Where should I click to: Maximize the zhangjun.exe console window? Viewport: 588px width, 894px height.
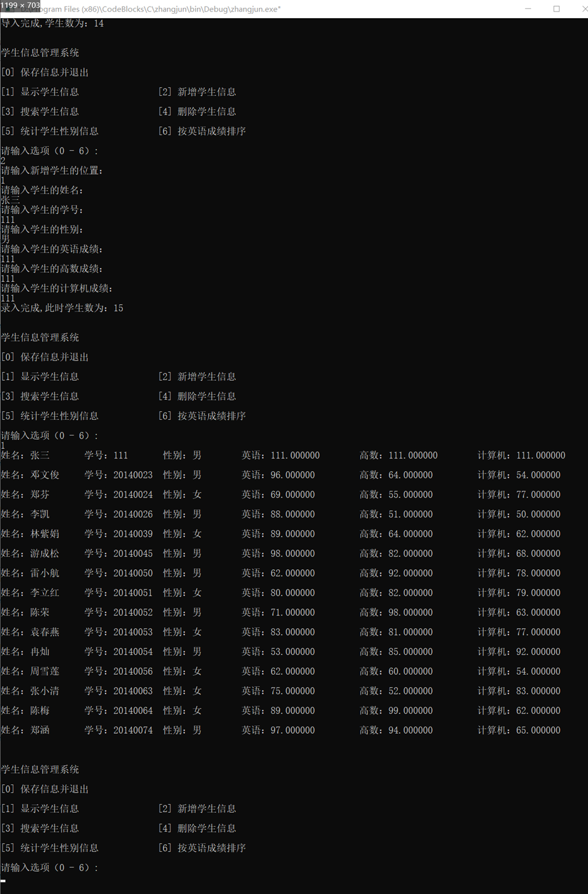coord(556,9)
